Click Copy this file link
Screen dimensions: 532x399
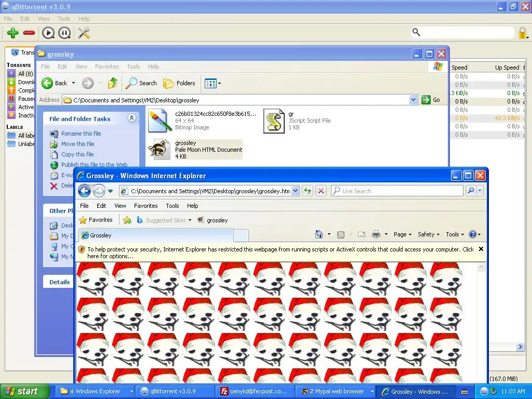tap(77, 154)
